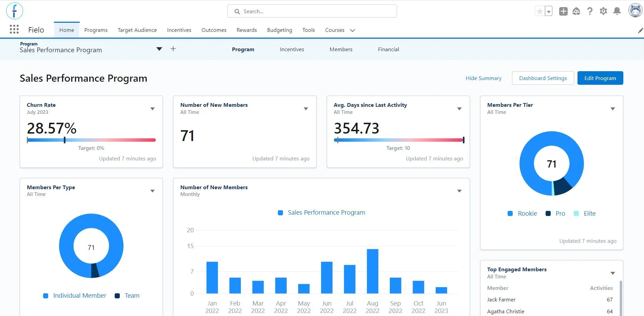This screenshot has height=316, width=644.
Task: Open the Setup gear icon
Action: [x=603, y=11]
